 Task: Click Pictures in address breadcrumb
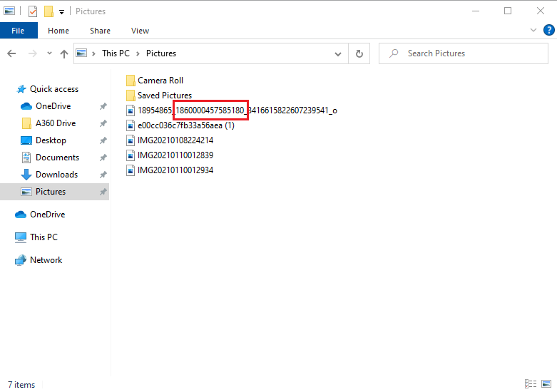[x=161, y=53]
